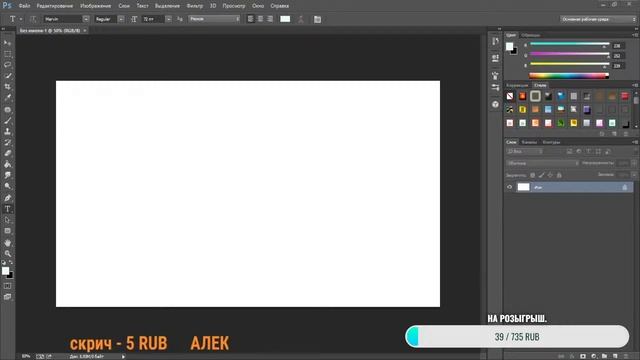Switch to the Контуры tab

551,142
